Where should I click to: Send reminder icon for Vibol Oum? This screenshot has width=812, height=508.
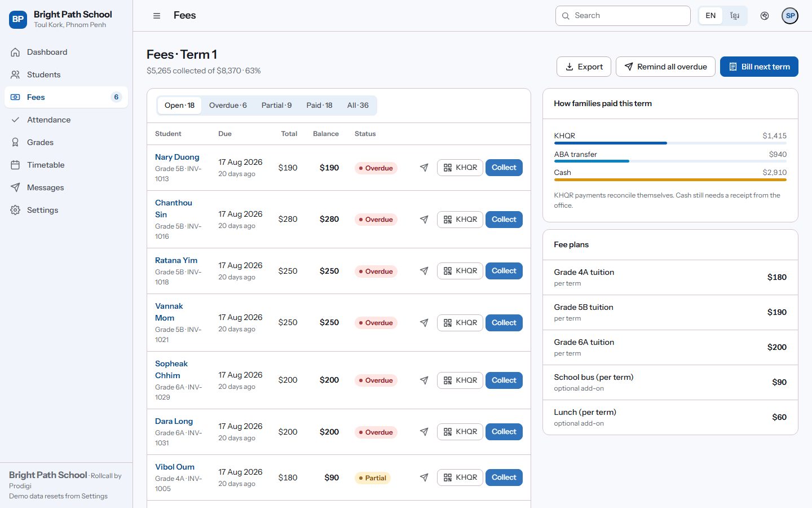point(424,478)
